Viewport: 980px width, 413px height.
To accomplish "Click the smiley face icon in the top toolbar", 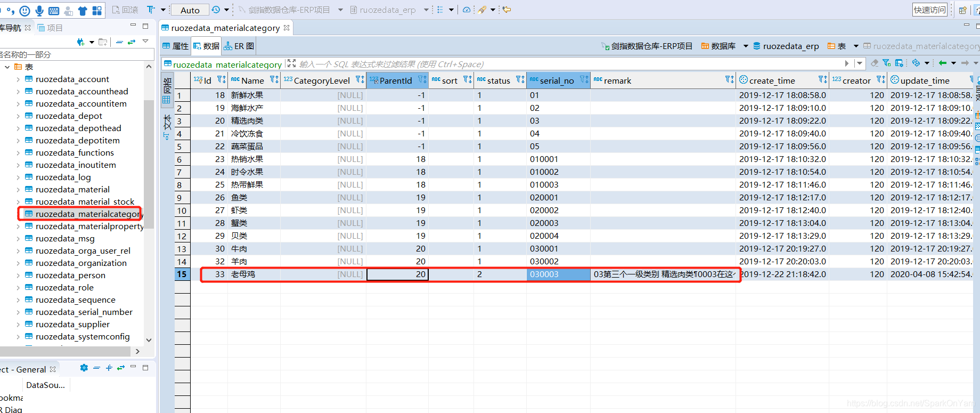I will (x=24, y=11).
